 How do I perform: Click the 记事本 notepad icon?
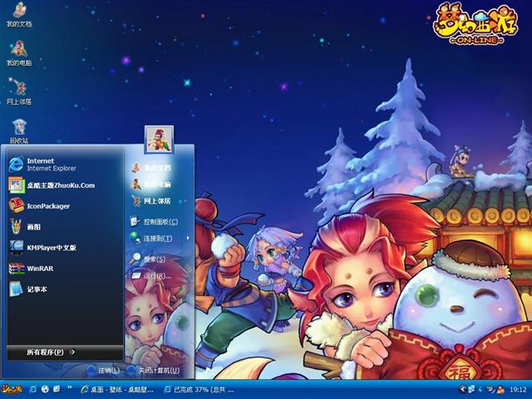click(17, 289)
